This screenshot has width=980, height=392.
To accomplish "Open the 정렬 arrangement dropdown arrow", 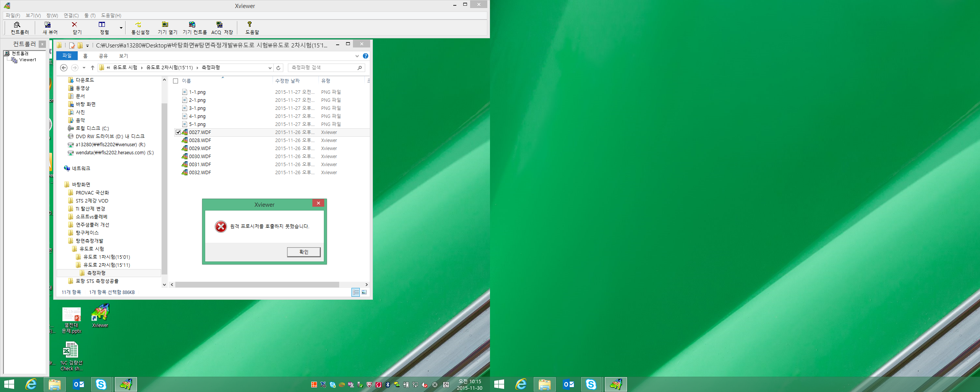I will [x=121, y=28].
